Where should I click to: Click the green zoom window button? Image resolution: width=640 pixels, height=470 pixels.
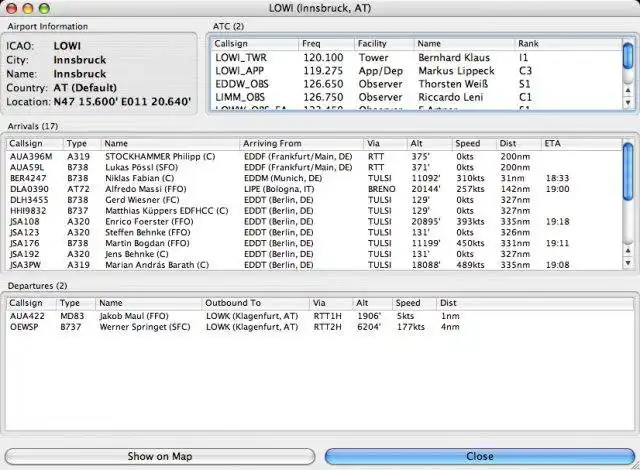tap(44, 8)
